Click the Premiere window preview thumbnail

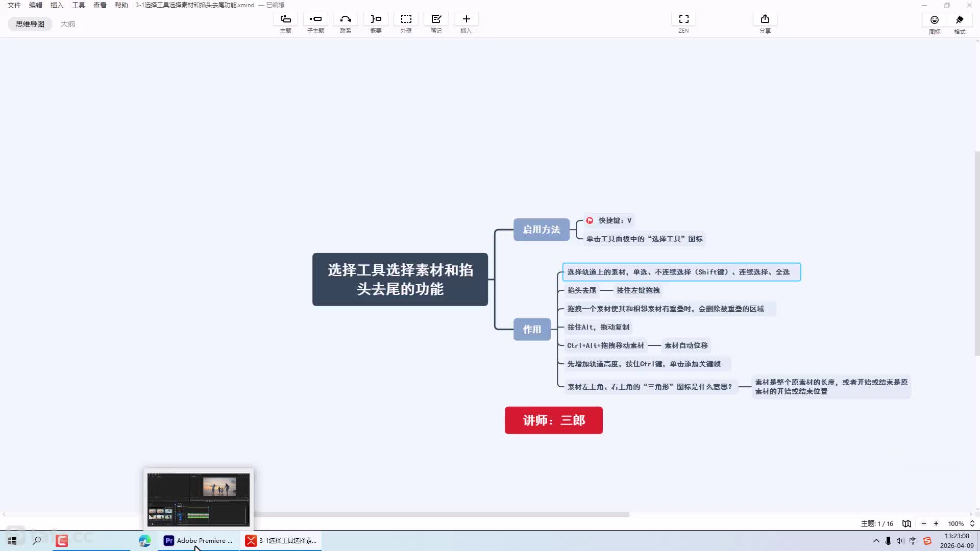pos(199,499)
